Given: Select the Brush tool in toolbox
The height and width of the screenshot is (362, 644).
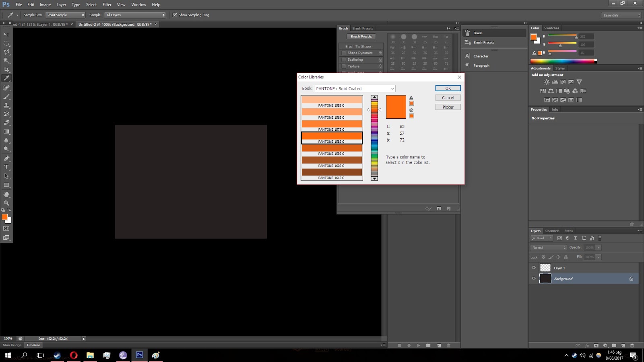Looking at the screenshot, I should click(x=6, y=97).
